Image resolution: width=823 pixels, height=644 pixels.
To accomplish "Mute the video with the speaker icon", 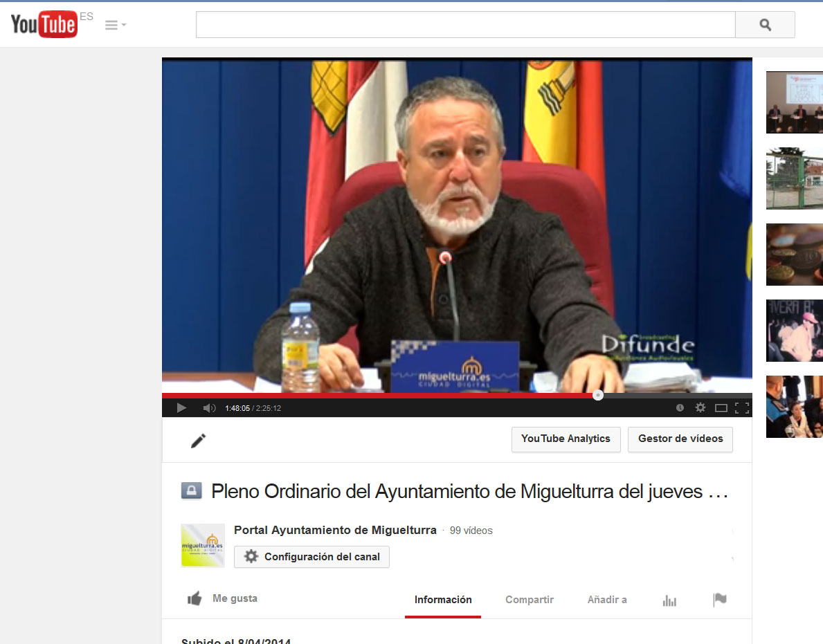I will coord(209,408).
